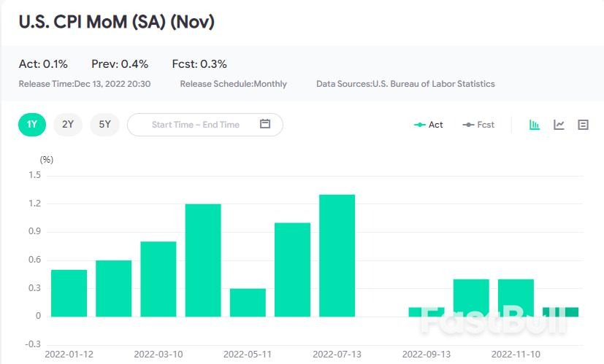This screenshot has width=604, height=364.
Task: Select the 5Y time range
Action: click(x=104, y=125)
